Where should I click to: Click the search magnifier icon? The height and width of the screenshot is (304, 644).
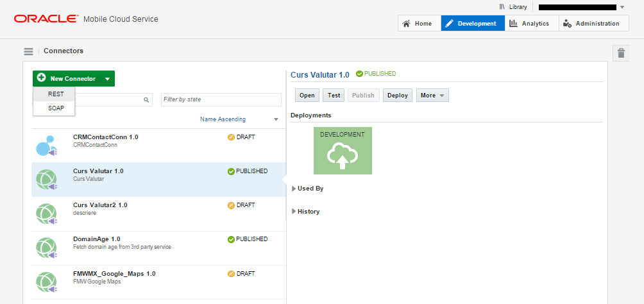(x=146, y=100)
